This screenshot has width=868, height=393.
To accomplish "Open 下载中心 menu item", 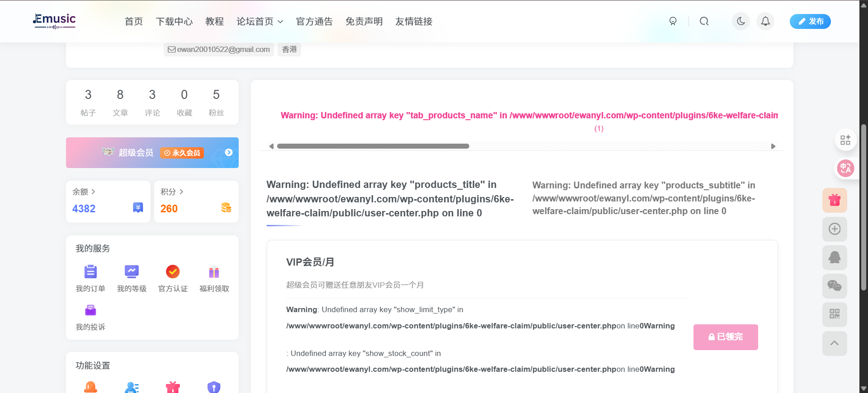I will 174,21.
